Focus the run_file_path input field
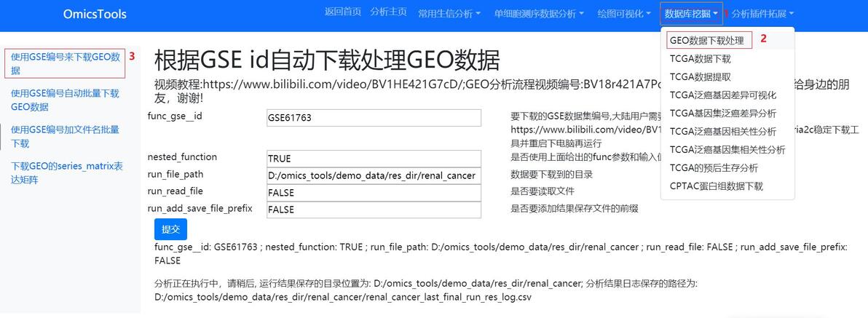 (x=374, y=176)
